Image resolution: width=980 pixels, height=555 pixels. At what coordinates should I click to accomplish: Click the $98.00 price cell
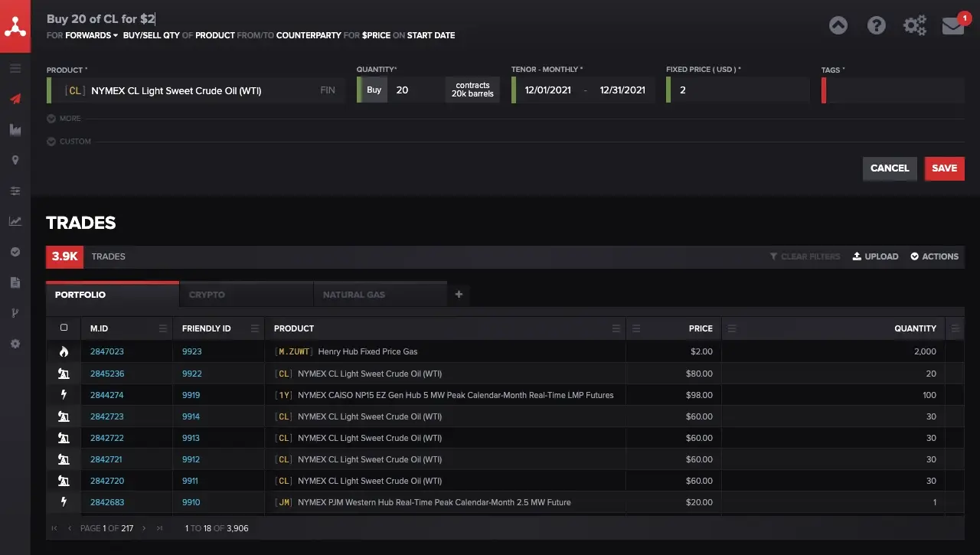[x=697, y=395]
